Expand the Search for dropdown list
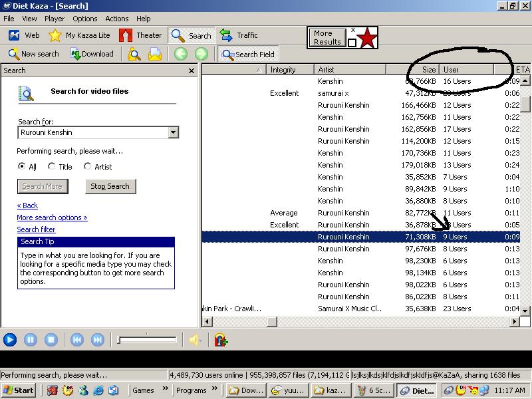This screenshot has height=399, width=532. coord(174,132)
